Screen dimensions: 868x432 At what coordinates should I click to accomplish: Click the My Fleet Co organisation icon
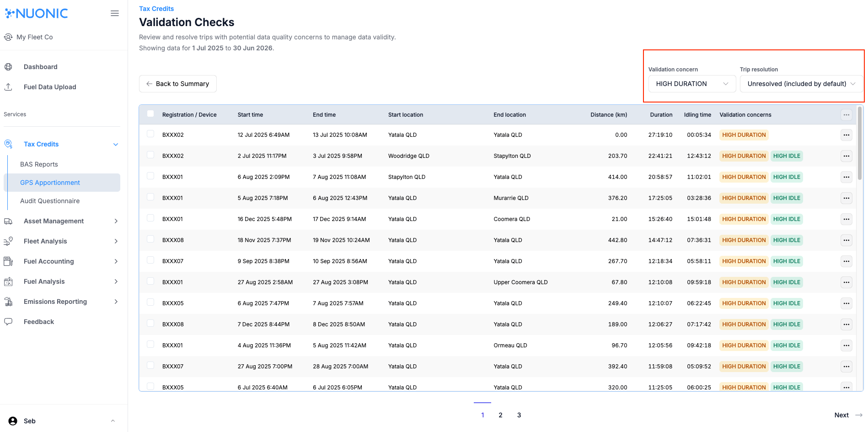pos(8,37)
